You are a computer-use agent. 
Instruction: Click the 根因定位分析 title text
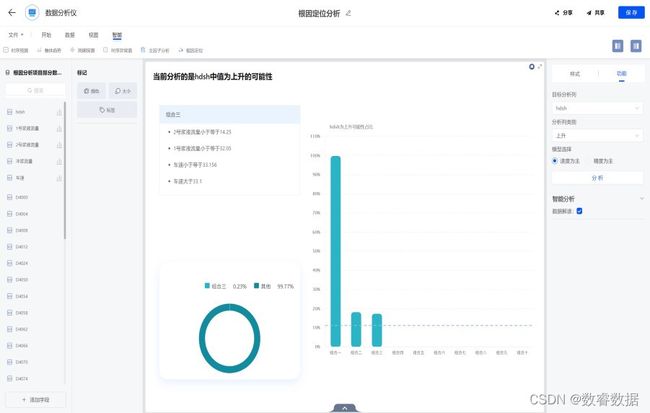tap(319, 13)
